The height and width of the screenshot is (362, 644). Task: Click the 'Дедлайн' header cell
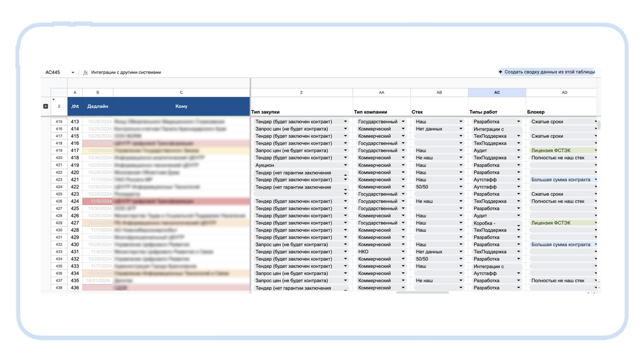(98, 106)
